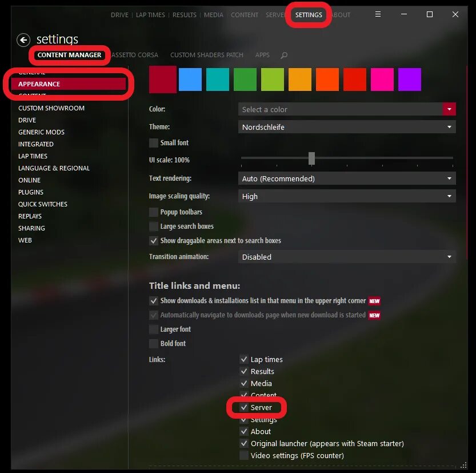Viewport: 476px width, 473px height.
Task: Open the Text rendering dropdown
Action: coord(347,178)
